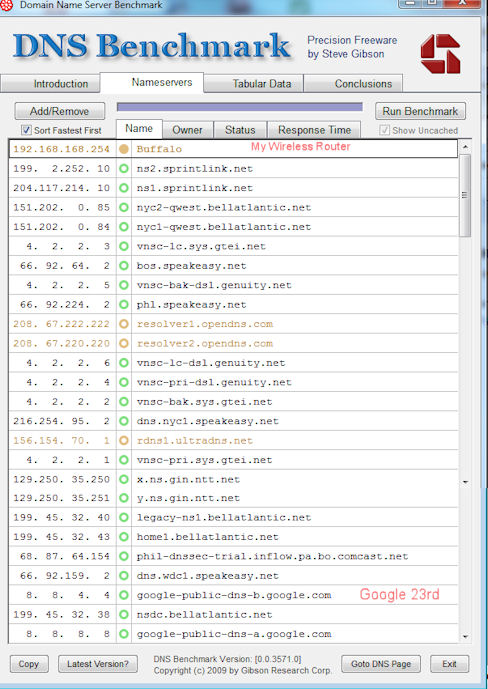Select the Response Time sub-tab
Image resolution: width=488 pixels, height=689 pixels.
point(314,130)
